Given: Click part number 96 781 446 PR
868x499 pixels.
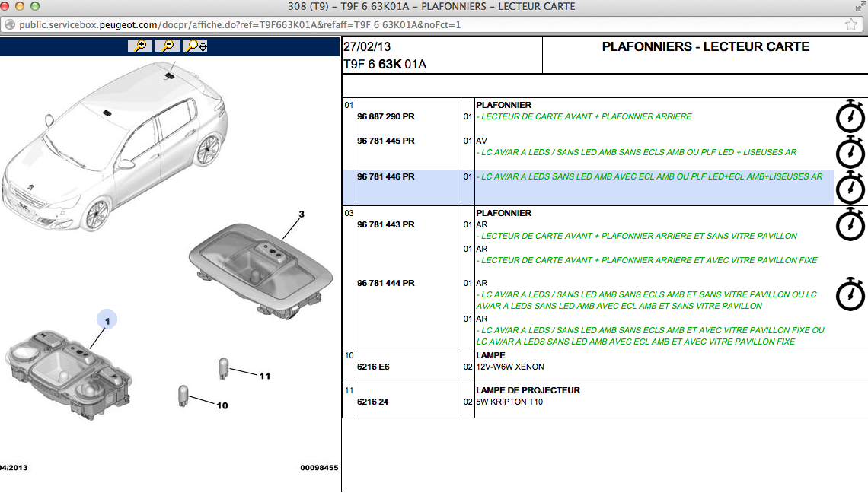Looking at the screenshot, I should [385, 176].
